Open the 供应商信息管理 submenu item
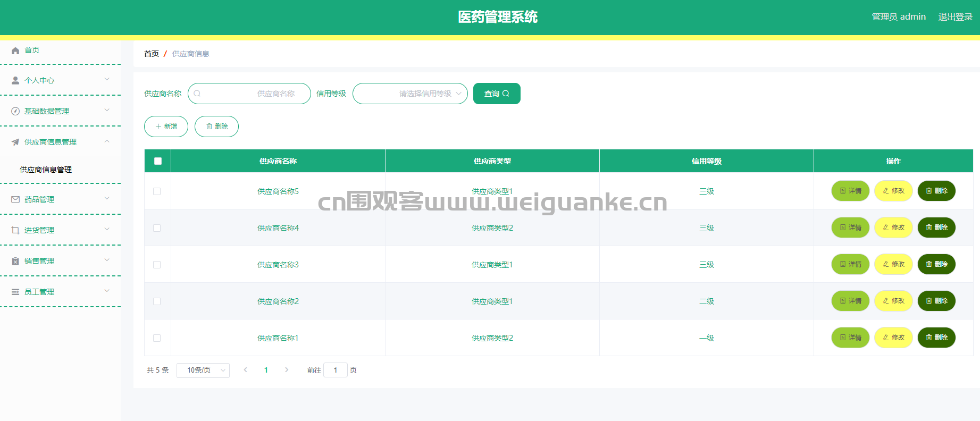Image resolution: width=980 pixels, height=421 pixels. (x=46, y=170)
